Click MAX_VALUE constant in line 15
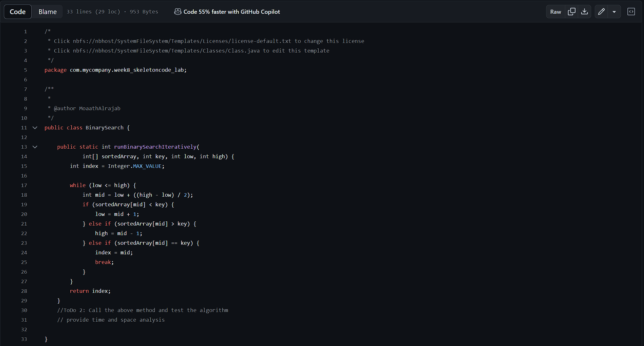Image resolution: width=644 pixels, height=346 pixels. tap(147, 166)
